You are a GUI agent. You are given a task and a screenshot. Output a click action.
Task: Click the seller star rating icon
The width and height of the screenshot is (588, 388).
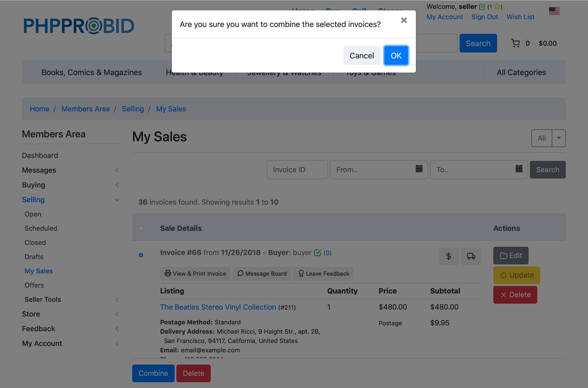click(497, 7)
